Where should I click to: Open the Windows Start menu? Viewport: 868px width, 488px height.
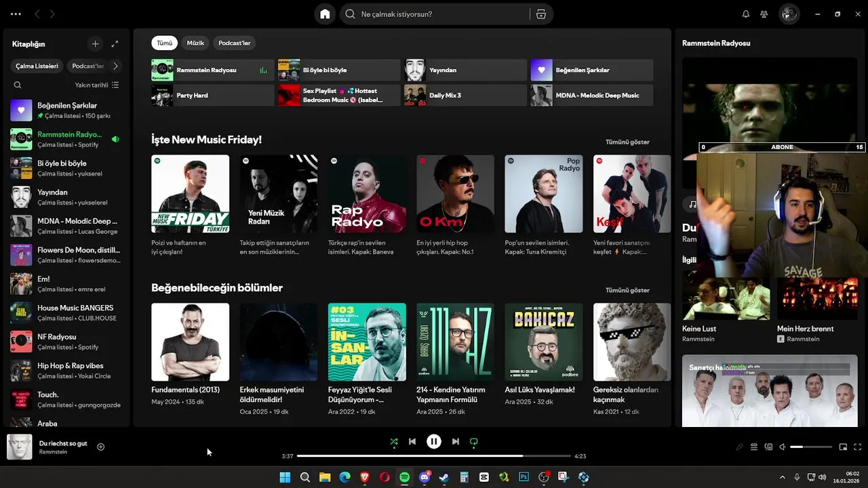click(x=285, y=477)
